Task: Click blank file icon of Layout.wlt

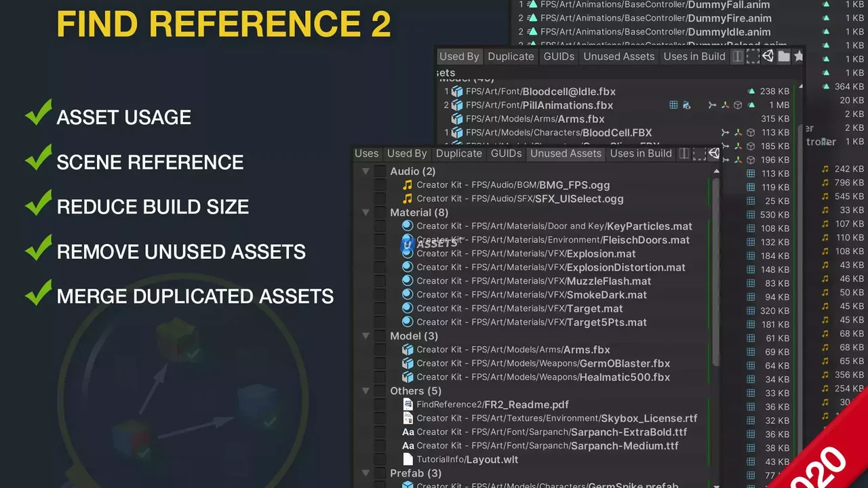Action: point(408,460)
